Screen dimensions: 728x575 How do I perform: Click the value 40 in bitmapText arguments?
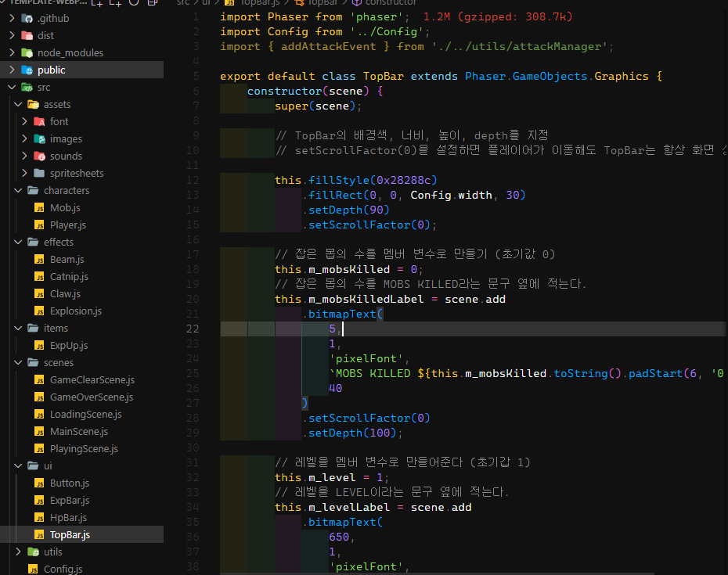point(336,388)
